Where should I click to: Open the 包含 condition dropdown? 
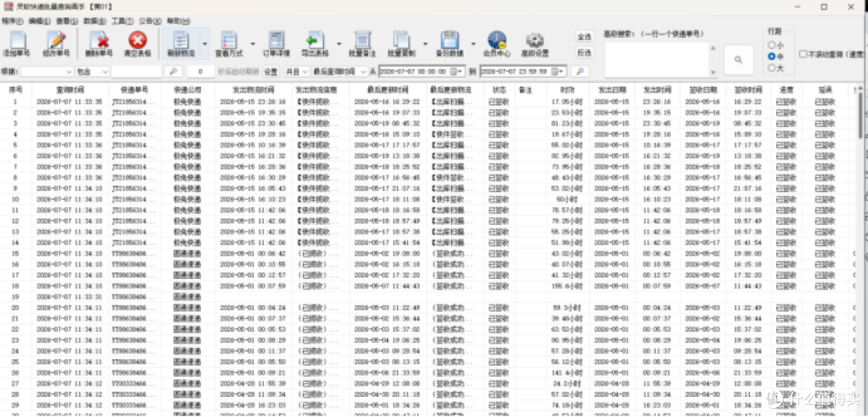pos(104,72)
